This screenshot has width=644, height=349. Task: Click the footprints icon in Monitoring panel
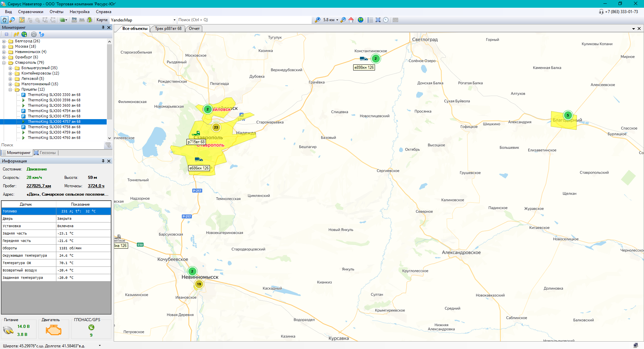tap(16, 34)
